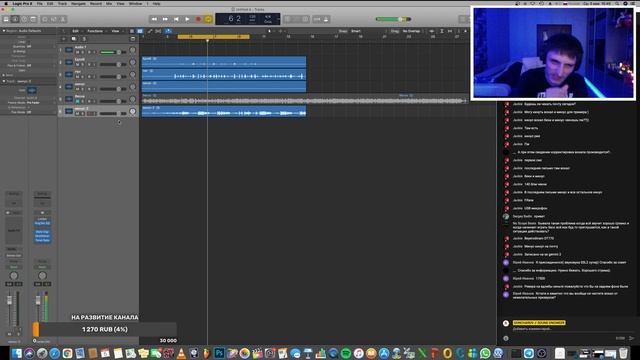Open Finder from the Dock

[16, 353]
